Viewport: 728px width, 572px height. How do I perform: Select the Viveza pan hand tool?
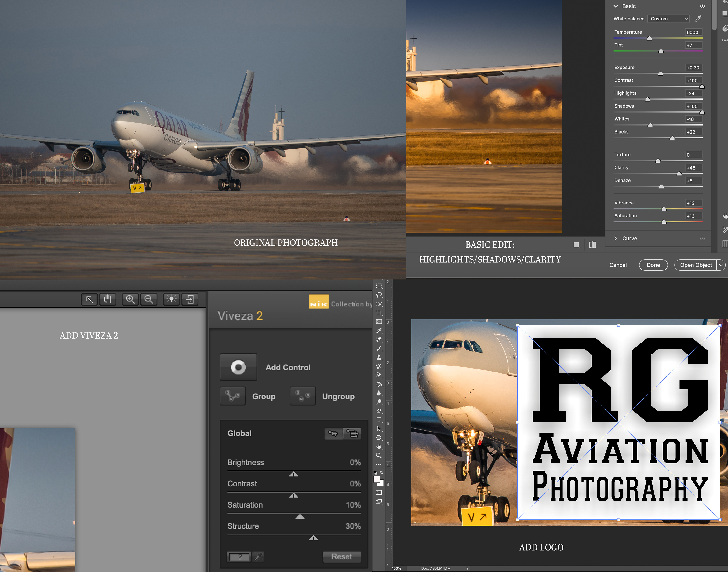(107, 299)
